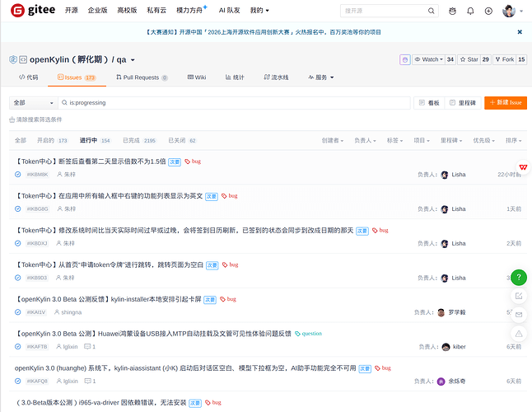Select the 已关闭 status filter
Image resolution: width=532 pixels, height=412 pixels.
(182, 141)
